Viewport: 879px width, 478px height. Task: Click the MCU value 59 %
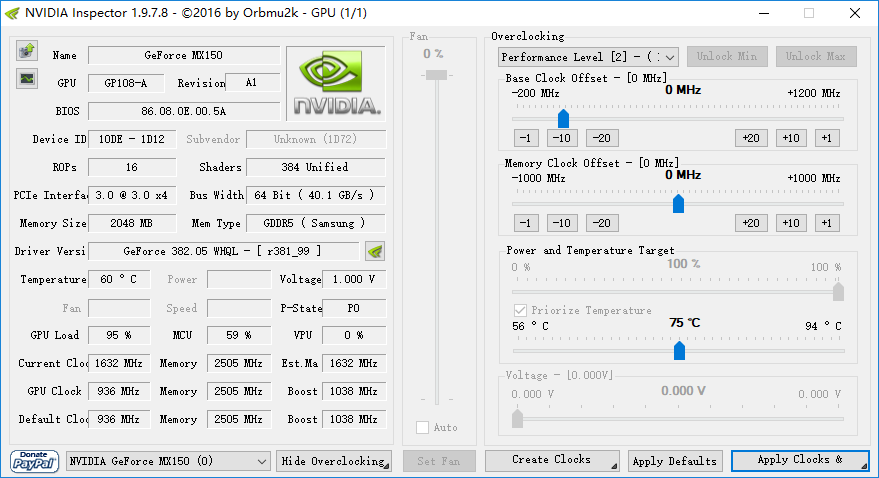239,335
